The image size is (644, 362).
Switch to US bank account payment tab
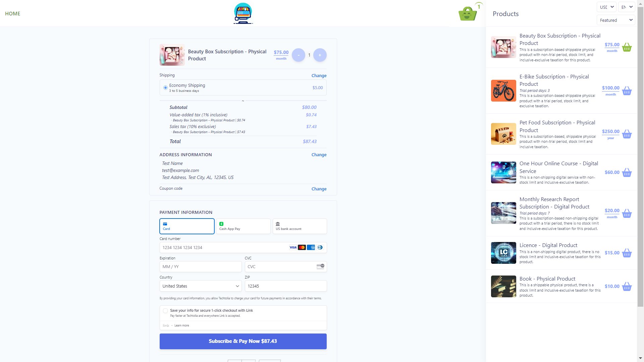300,226
